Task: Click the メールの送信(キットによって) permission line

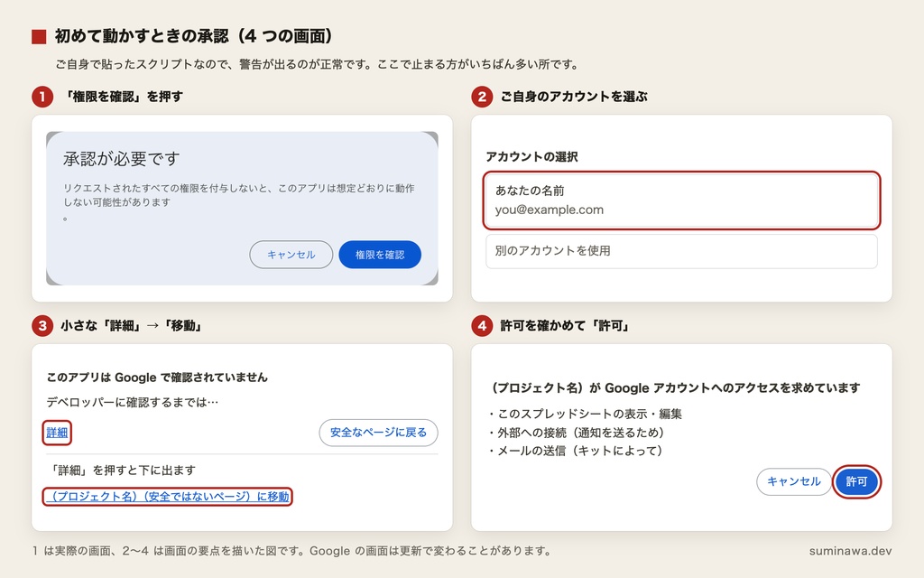Action: point(576,451)
